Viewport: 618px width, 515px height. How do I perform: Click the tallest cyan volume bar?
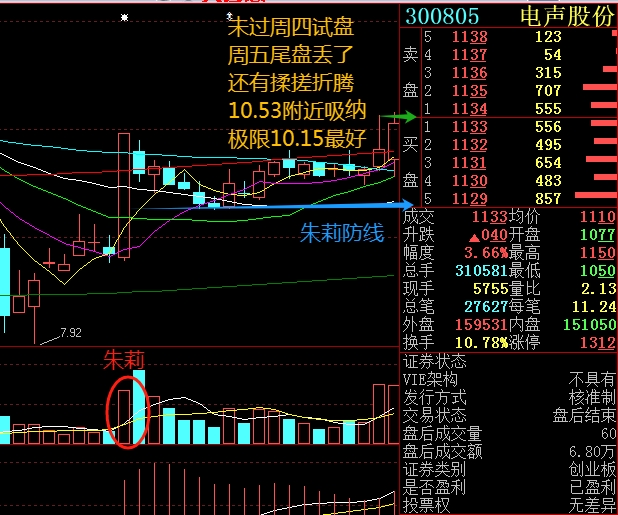click(x=139, y=407)
